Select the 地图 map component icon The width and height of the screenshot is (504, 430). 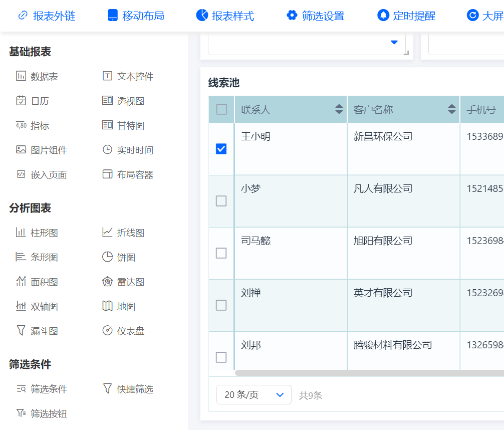coord(107,306)
